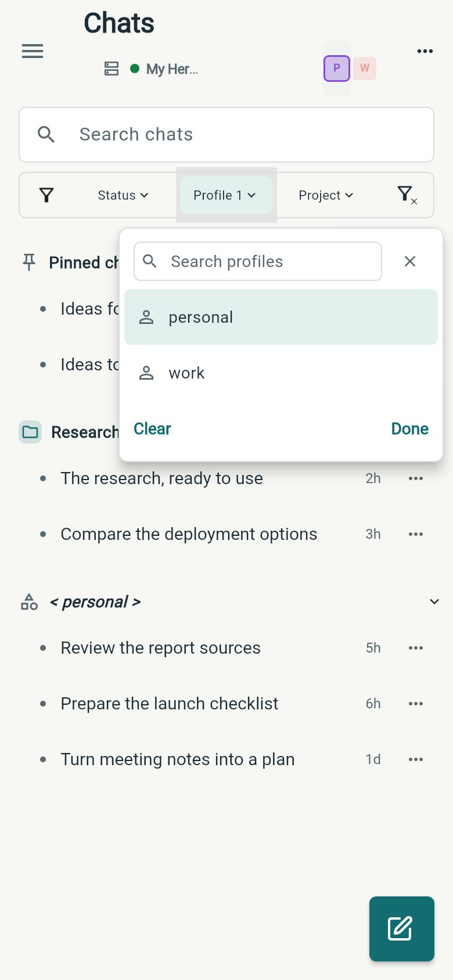
Task: Click the Clear link in popup
Action: tap(152, 428)
